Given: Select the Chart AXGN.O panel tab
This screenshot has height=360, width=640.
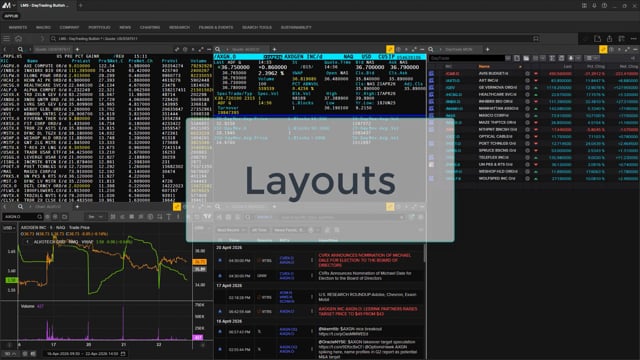Looking at the screenshot, I should 47,207.
